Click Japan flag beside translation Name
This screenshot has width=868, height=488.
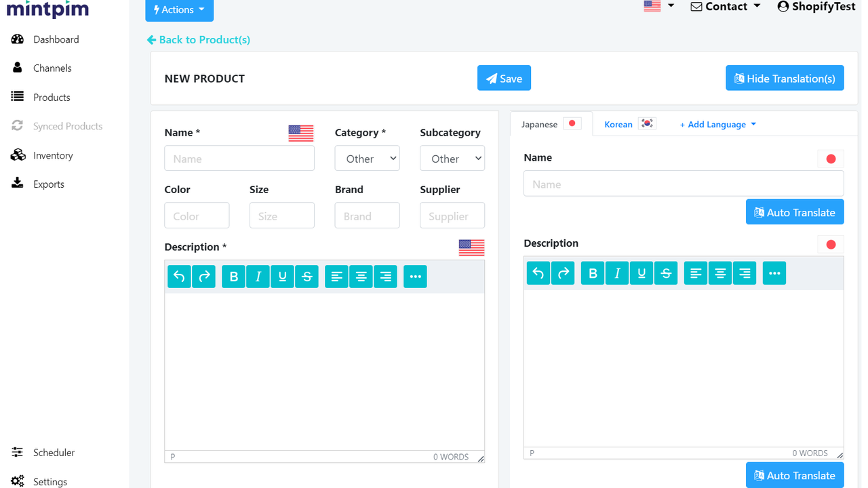tap(831, 159)
